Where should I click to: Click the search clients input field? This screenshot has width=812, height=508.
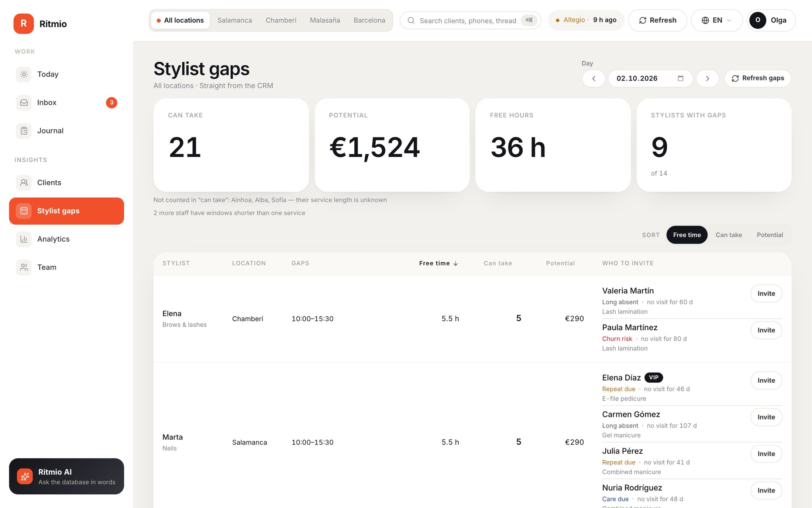(470, 20)
